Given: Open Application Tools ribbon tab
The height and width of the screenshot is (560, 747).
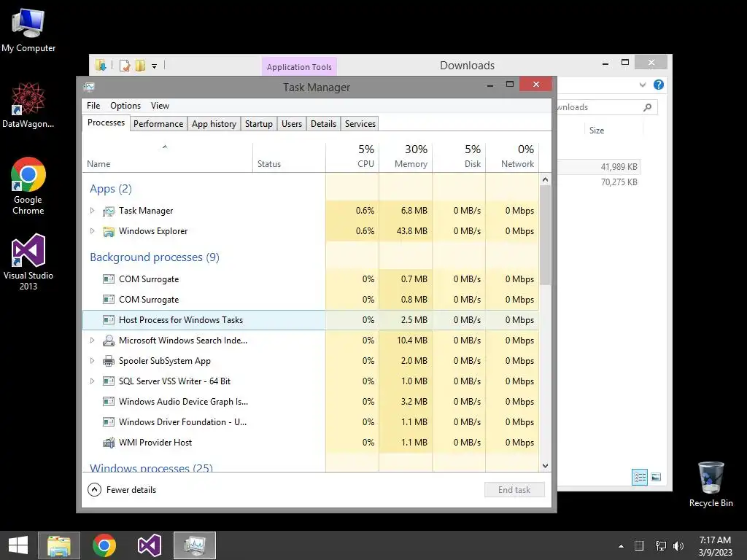Looking at the screenshot, I should click(x=299, y=67).
